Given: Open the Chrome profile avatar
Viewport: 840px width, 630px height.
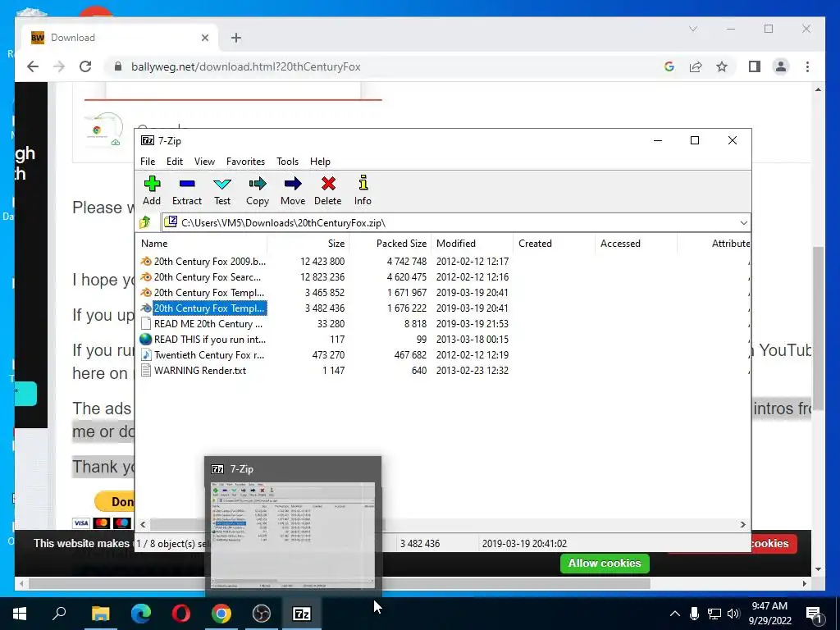Looking at the screenshot, I should click(x=781, y=66).
